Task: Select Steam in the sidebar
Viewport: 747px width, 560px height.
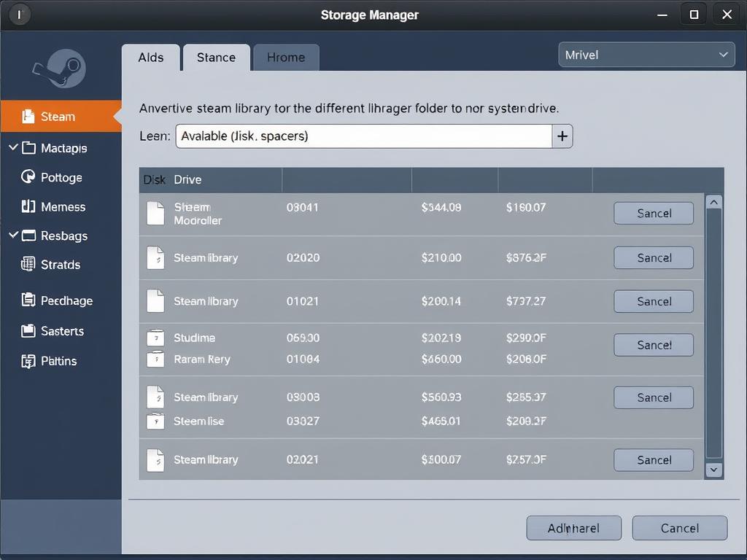Action: pos(58,117)
